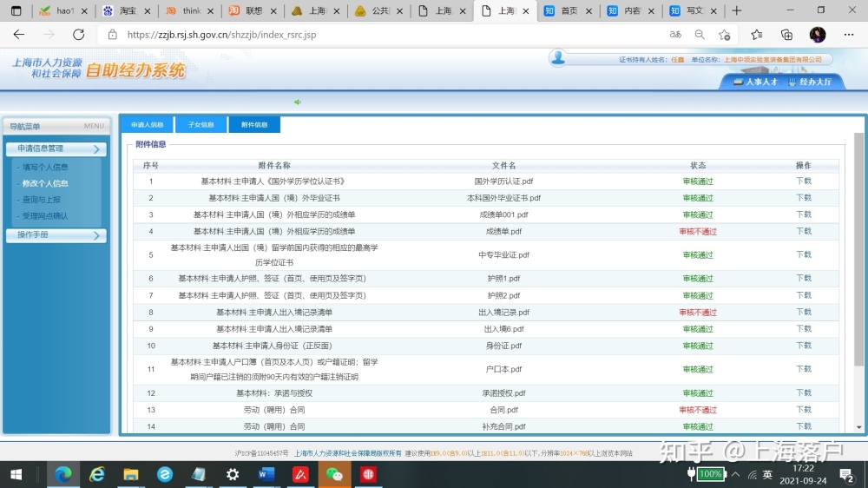Viewport: 868px width, 488px height.
Task: Expand the 操作手册 menu section
Action: click(x=56, y=234)
